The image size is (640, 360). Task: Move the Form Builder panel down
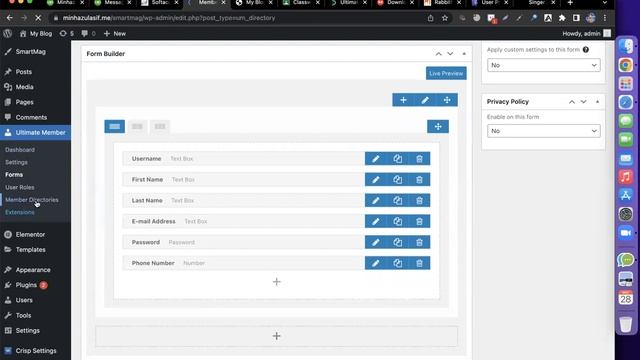click(450, 54)
